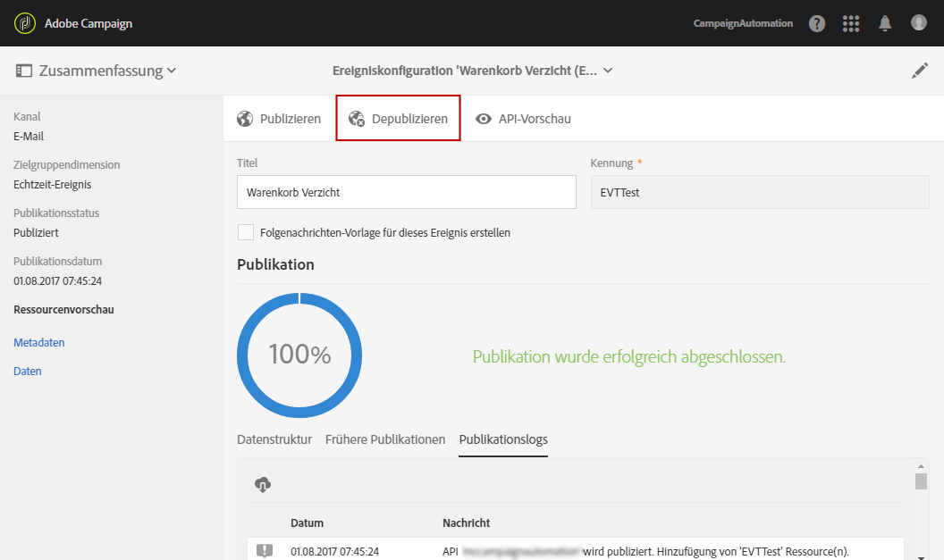Image resolution: width=944 pixels, height=560 pixels.
Task: Toggle the side panel icon beside Zusammenfassung
Action: (23, 71)
